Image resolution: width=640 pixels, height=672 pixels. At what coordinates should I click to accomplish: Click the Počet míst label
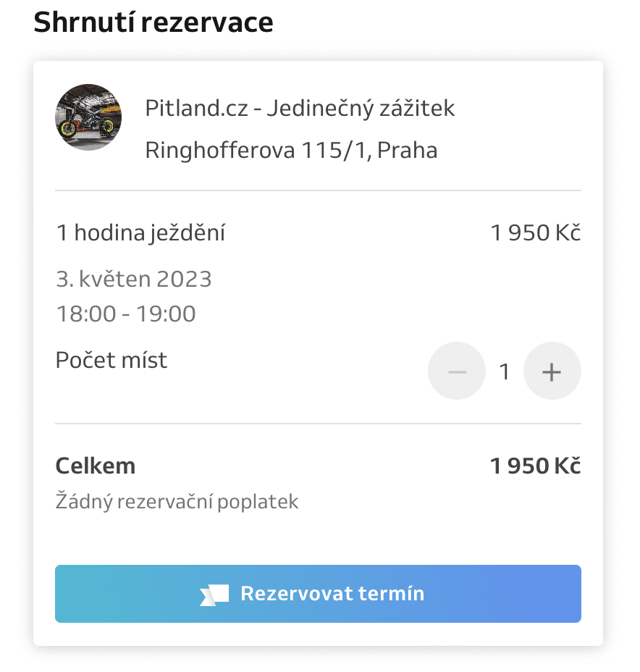tap(111, 360)
